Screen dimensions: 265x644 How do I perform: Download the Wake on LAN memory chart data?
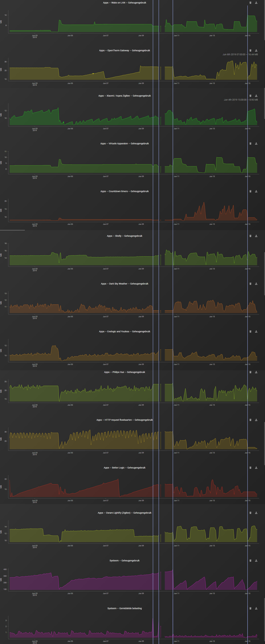[256, 3]
